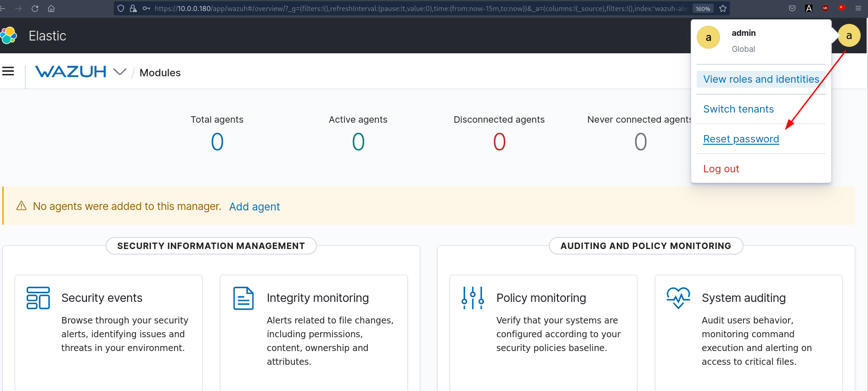Screen dimensions: 868x391
Task: Click the admin username text
Action: (744, 33)
